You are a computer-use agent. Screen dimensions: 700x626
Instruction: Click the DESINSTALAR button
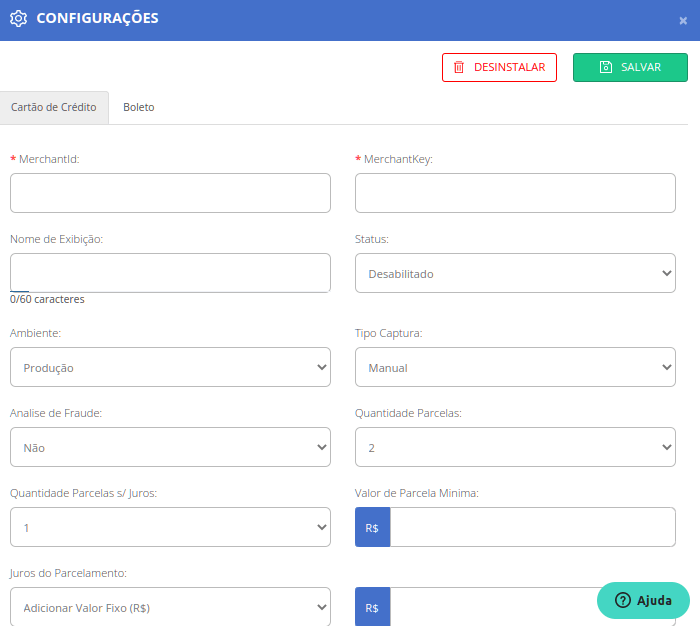[x=499, y=67]
